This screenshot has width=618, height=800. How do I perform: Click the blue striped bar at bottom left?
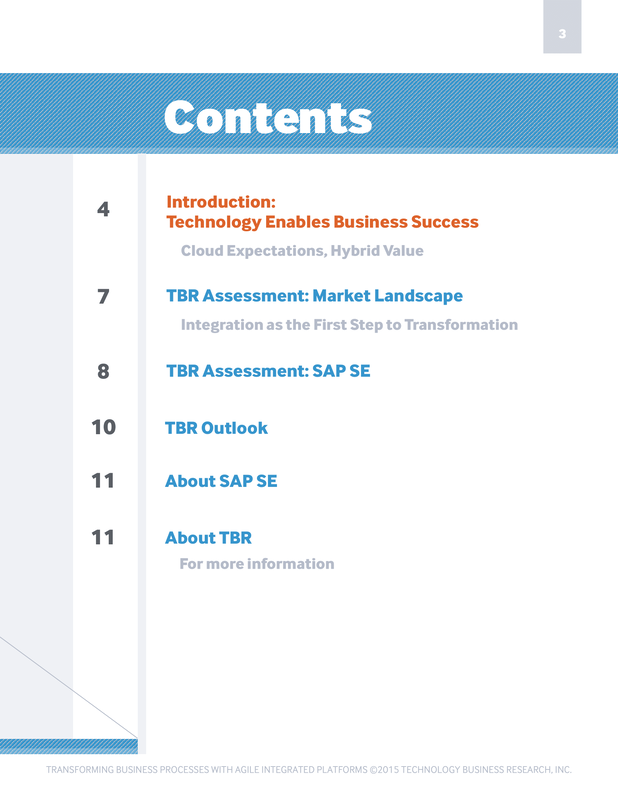68,746
